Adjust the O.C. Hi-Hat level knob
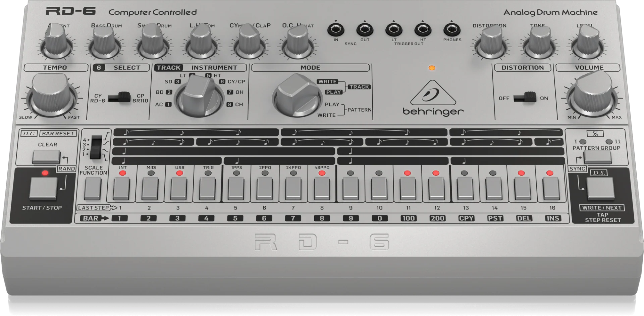This screenshot has width=644, height=316. click(x=298, y=42)
